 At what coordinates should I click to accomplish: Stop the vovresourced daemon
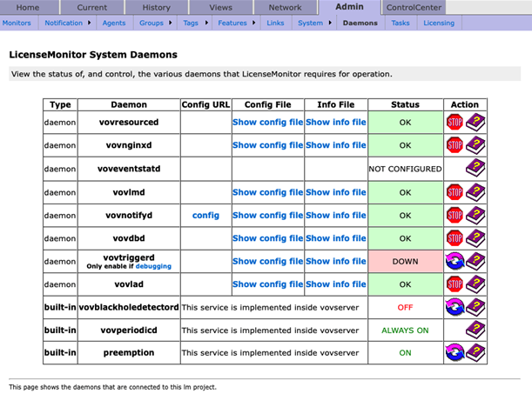(x=455, y=123)
